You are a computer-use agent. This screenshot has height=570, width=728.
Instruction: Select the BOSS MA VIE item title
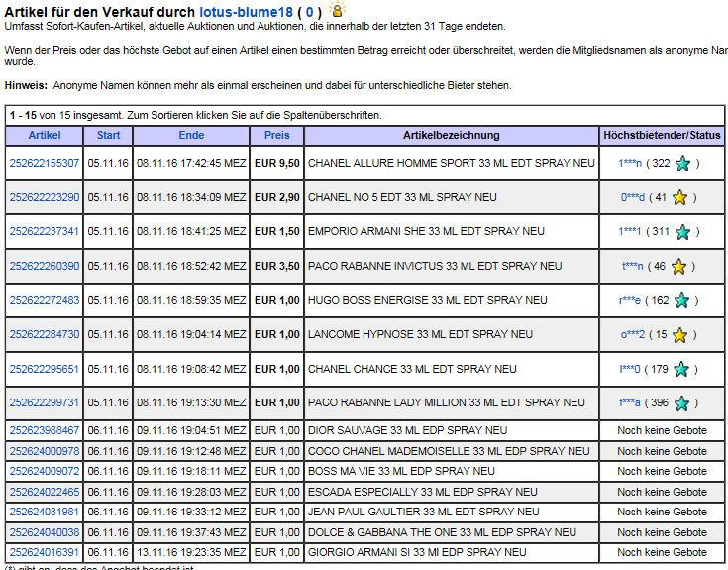pyautogui.click(x=401, y=471)
